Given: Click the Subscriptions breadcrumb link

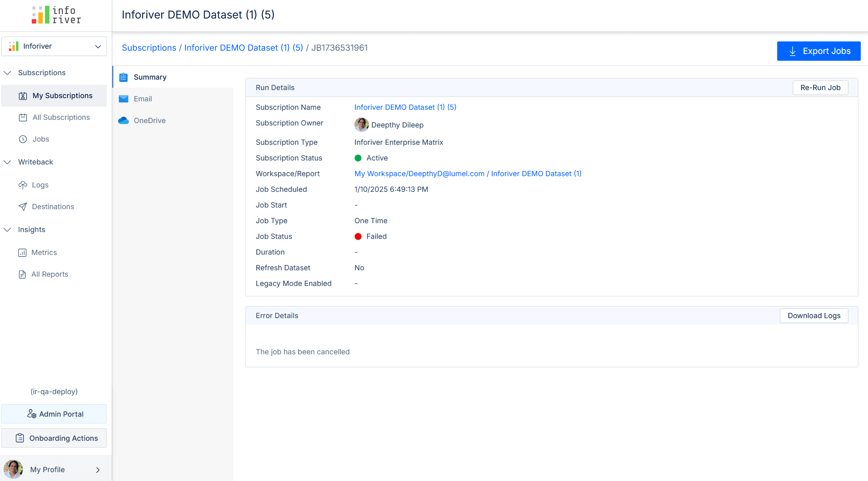Looking at the screenshot, I should tap(149, 48).
